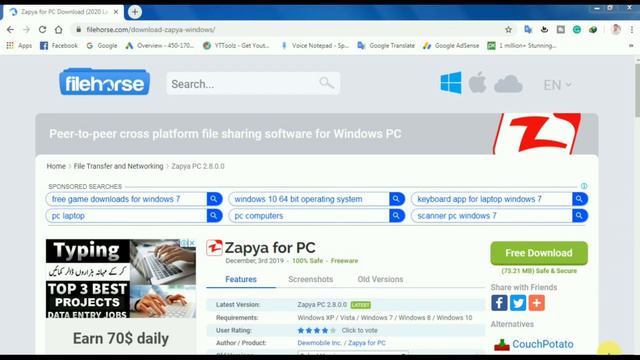
Task: Switch to the Screenshots tab
Action: pyautogui.click(x=311, y=280)
